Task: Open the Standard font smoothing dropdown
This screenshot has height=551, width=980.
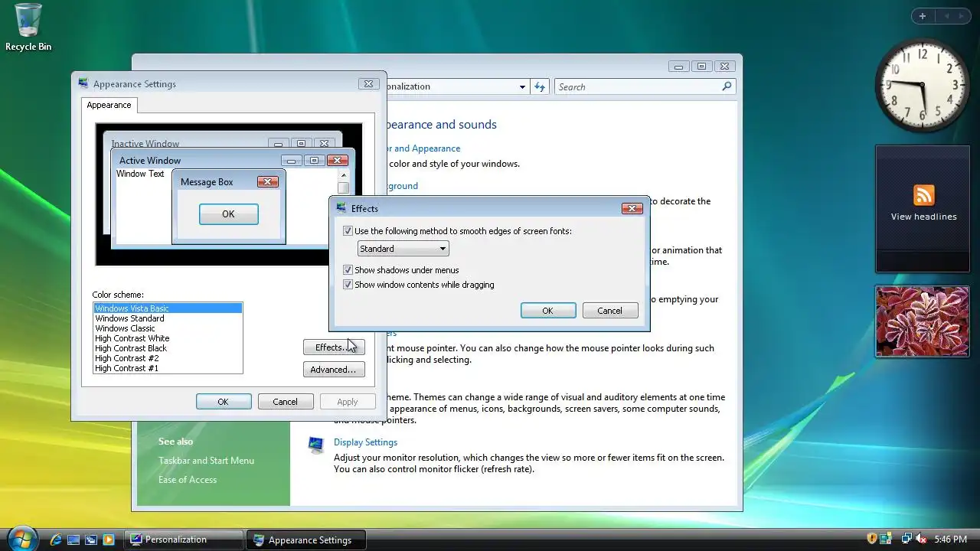Action: (x=403, y=249)
